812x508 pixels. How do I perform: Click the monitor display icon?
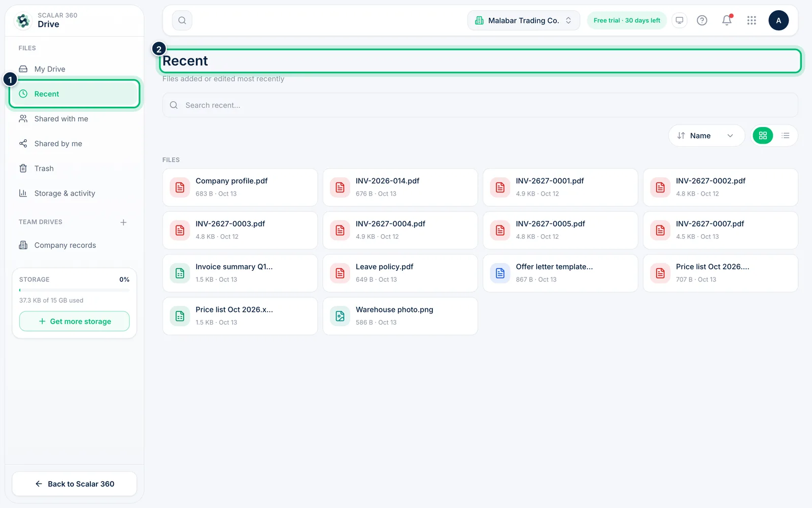pos(679,20)
